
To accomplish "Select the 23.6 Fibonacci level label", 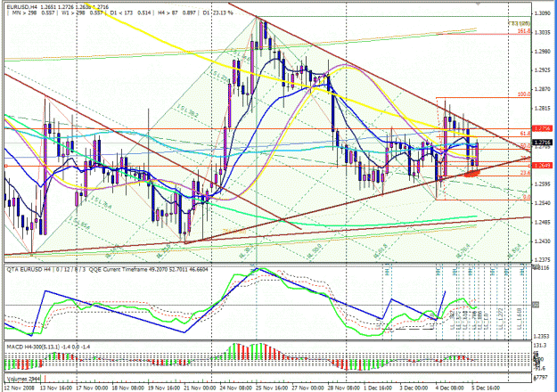I will click(x=525, y=173).
